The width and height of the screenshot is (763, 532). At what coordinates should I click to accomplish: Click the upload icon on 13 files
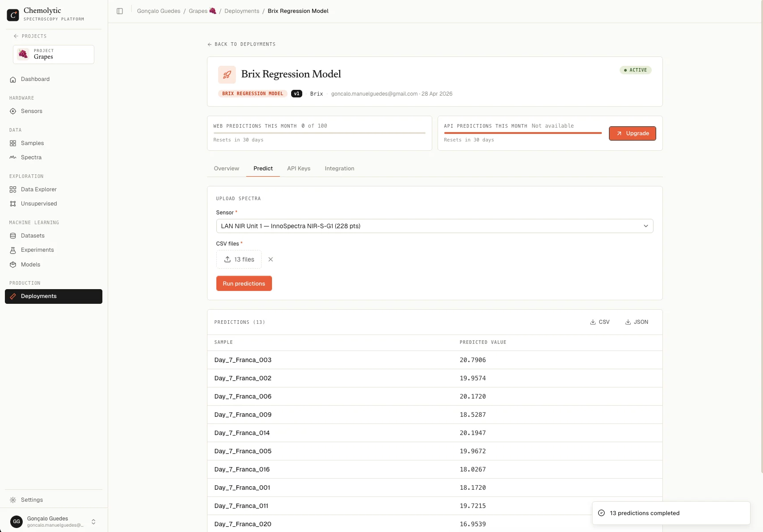(227, 259)
